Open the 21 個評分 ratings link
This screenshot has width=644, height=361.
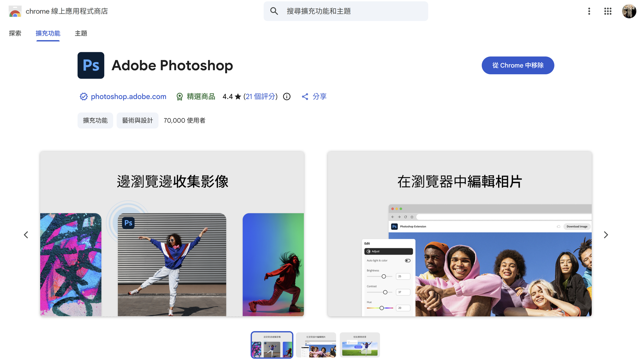(260, 97)
